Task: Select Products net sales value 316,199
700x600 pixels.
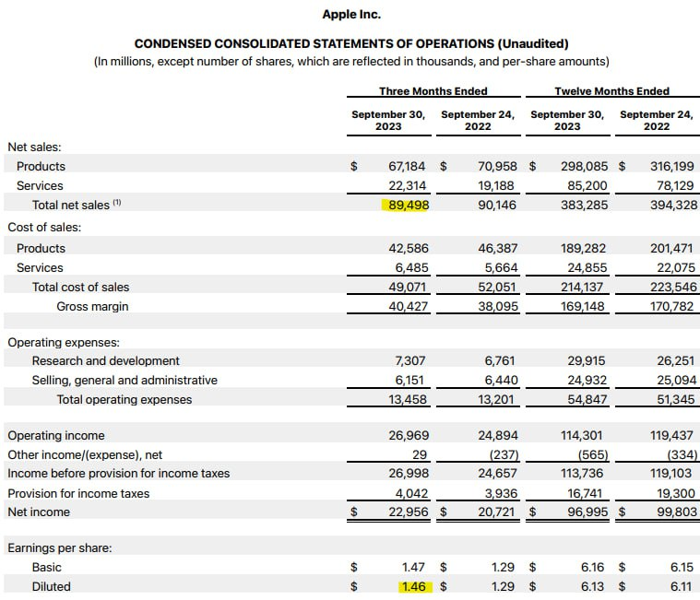Action: coord(672,167)
